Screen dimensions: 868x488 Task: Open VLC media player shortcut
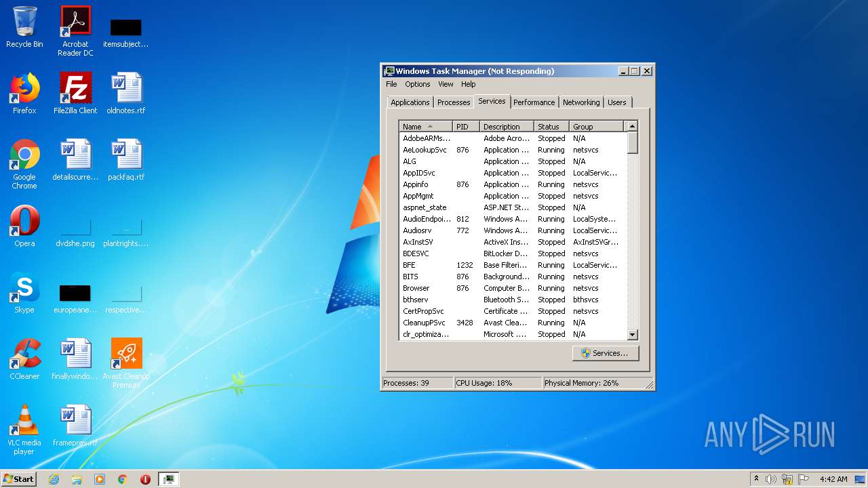pos(24,430)
